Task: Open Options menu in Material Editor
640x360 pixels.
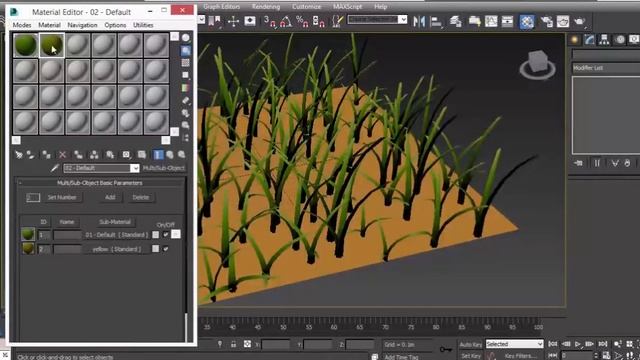Action: [115, 25]
